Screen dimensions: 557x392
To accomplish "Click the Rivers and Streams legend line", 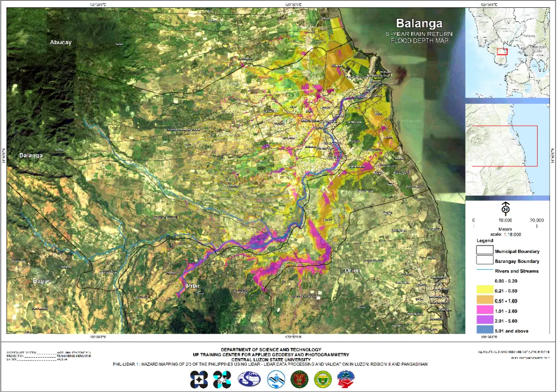I will tap(484, 271).
